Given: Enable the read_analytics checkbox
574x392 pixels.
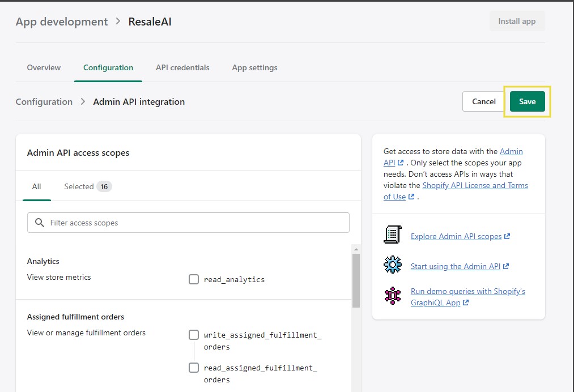Looking at the screenshot, I should (194, 279).
